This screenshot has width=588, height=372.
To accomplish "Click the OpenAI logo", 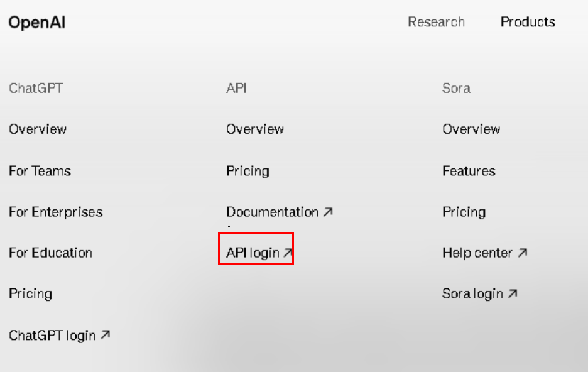I will tap(37, 23).
